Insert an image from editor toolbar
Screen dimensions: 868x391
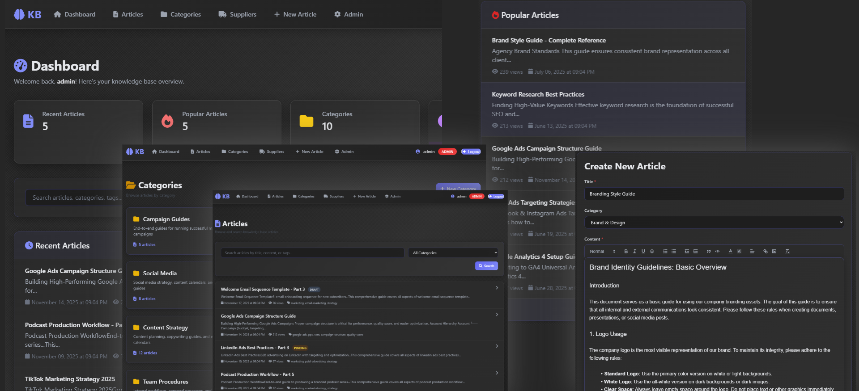pyautogui.click(x=774, y=251)
